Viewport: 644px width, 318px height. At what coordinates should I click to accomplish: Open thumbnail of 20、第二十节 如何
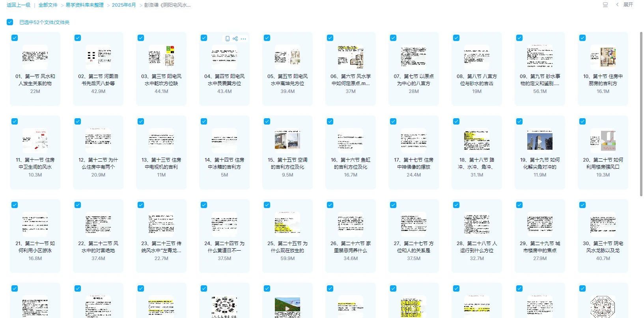(x=603, y=141)
